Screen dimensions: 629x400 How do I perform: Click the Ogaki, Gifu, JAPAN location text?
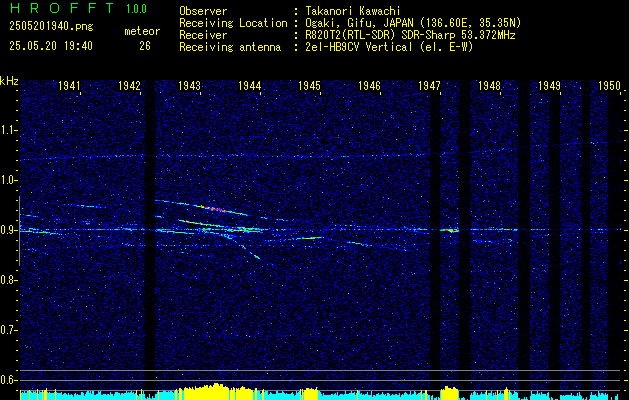[413, 23]
